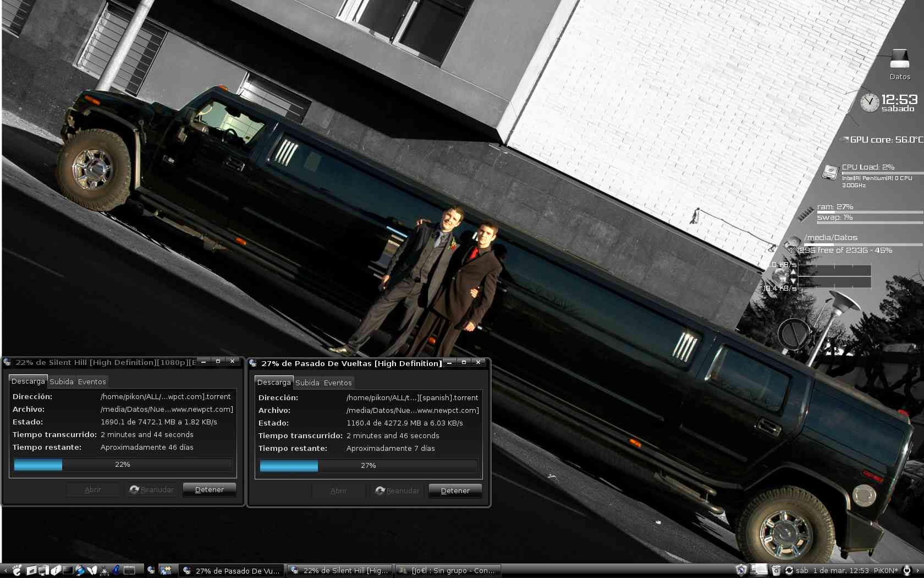Click Abrir in the Silent Hill window
Viewport: 924px width, 578px height.
click(93, 489)
